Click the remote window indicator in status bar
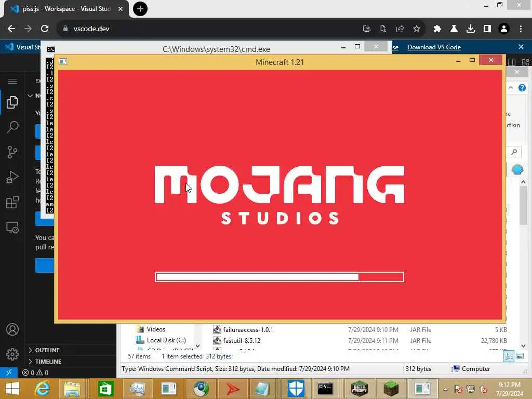This screenshot has height=399, width=532. point(9,373)
